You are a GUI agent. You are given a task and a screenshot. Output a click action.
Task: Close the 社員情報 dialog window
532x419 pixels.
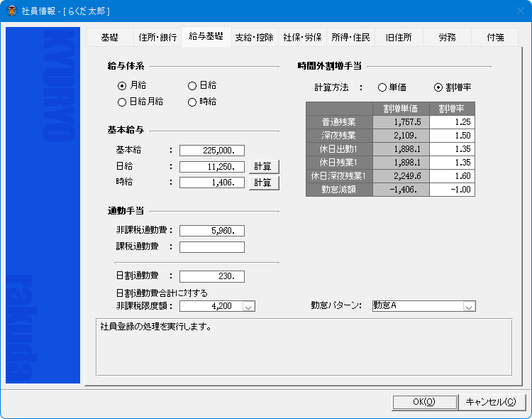(521, 11)
